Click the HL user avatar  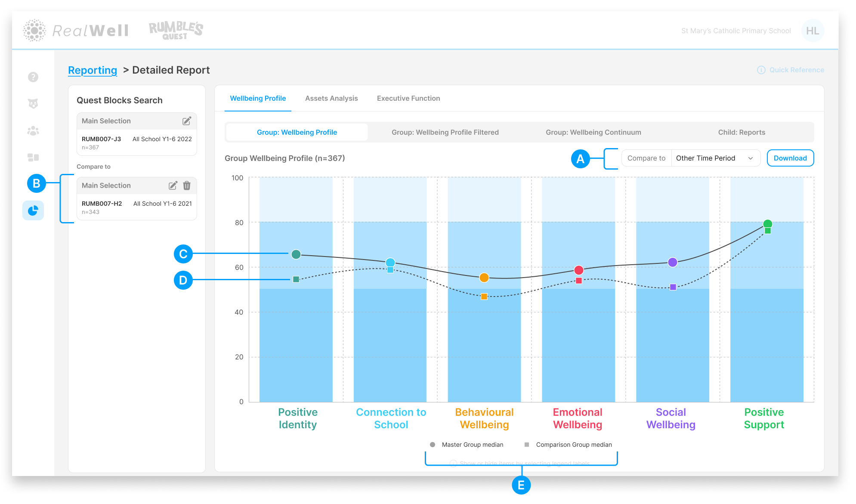click(813, 31)
